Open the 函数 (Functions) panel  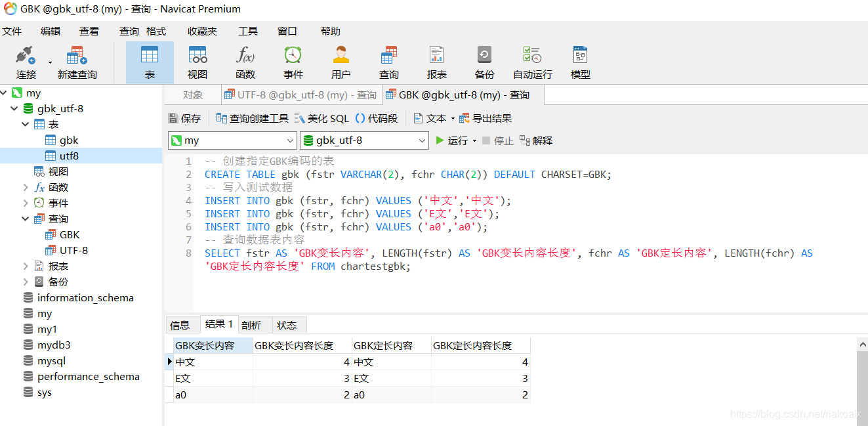point(245,61)
